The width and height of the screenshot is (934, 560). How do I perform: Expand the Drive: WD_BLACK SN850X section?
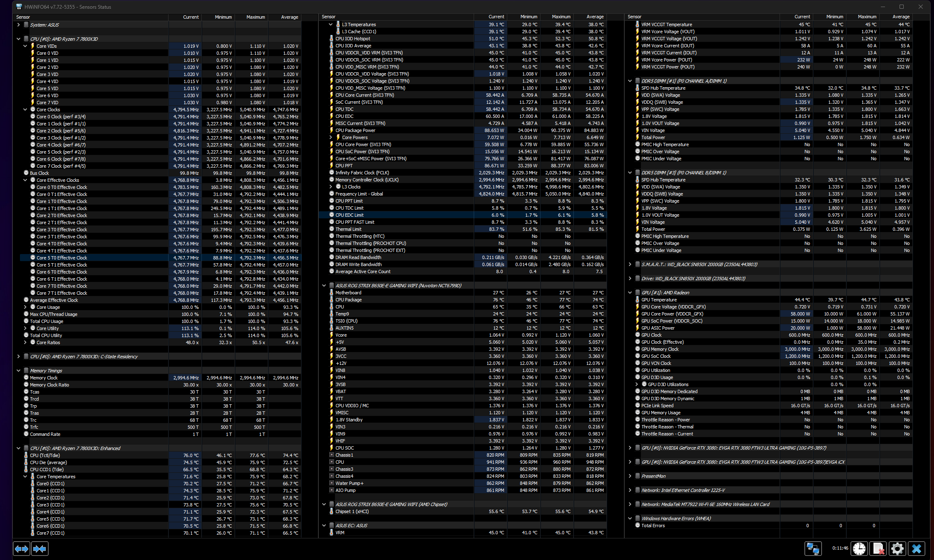[630, 279]
